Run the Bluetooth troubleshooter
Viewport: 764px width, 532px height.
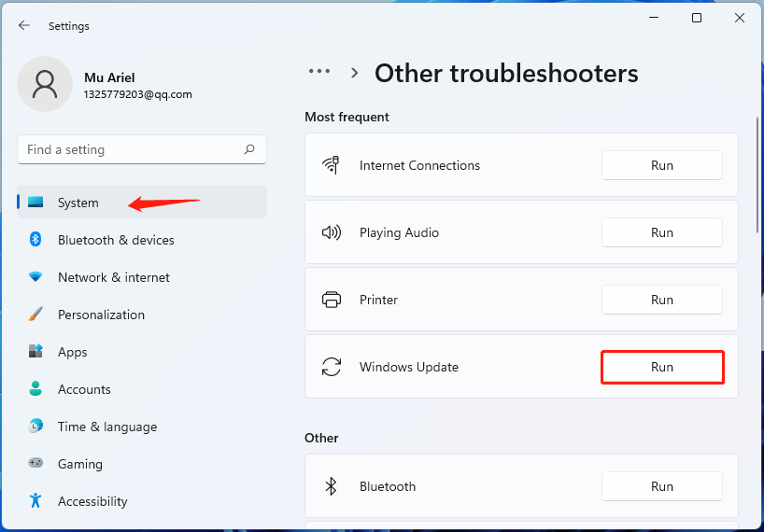(661, 485)
